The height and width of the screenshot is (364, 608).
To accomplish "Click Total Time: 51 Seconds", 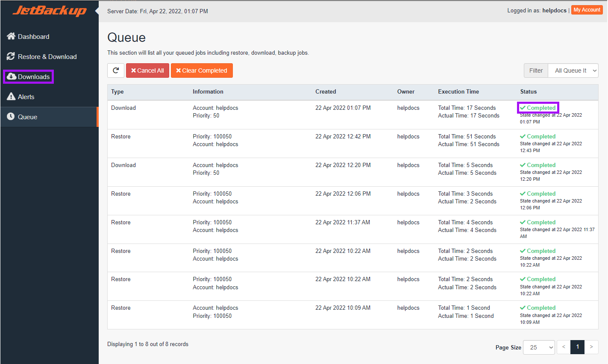I will click(467, 136).
